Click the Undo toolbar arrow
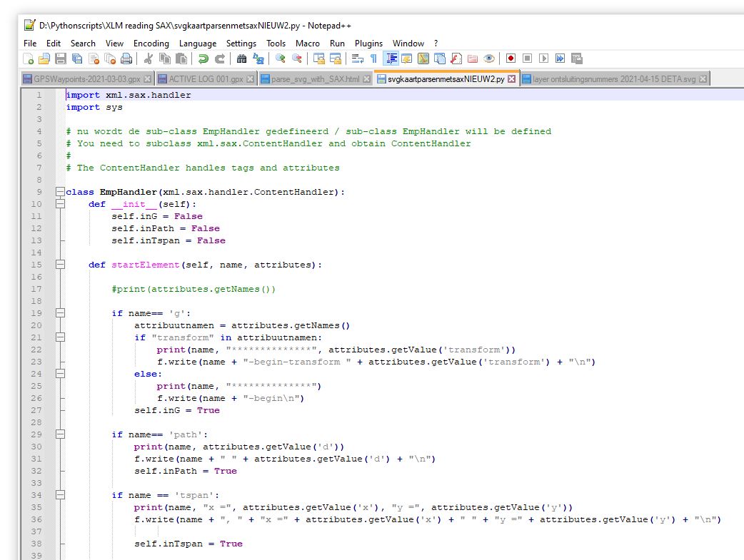This screenshot has height=560, width=744. point(203,58)
